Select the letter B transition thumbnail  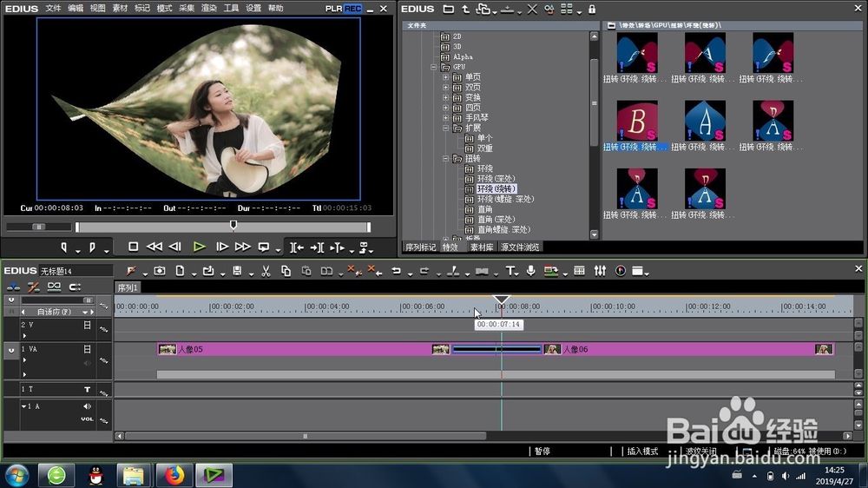pos(637,121)
